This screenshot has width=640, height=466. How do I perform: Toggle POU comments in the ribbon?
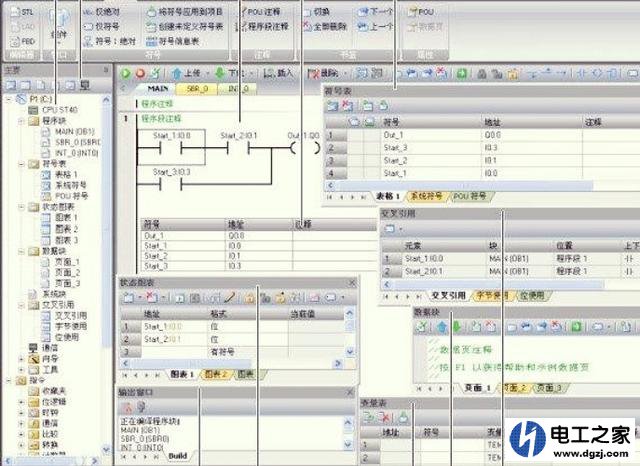point(258,12)
